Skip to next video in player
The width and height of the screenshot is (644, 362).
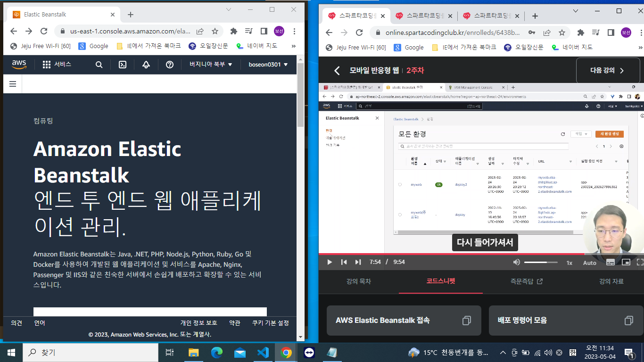[358, 262]
